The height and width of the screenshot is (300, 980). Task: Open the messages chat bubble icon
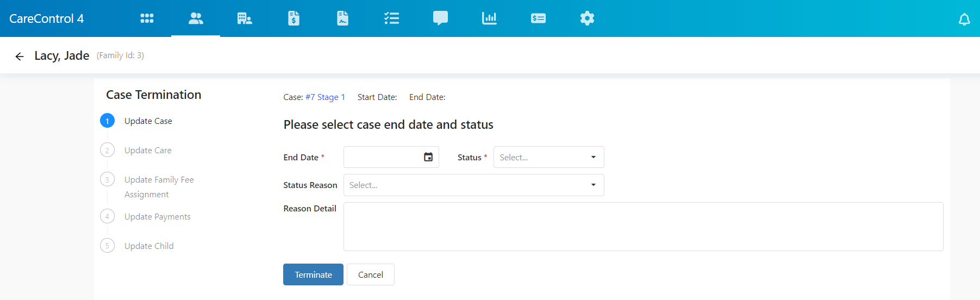click(440, 18)
